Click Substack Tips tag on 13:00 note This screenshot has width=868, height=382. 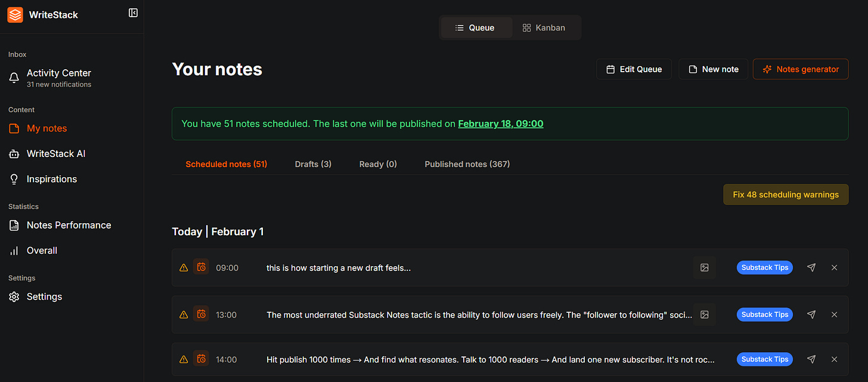(x=765, y=314)
